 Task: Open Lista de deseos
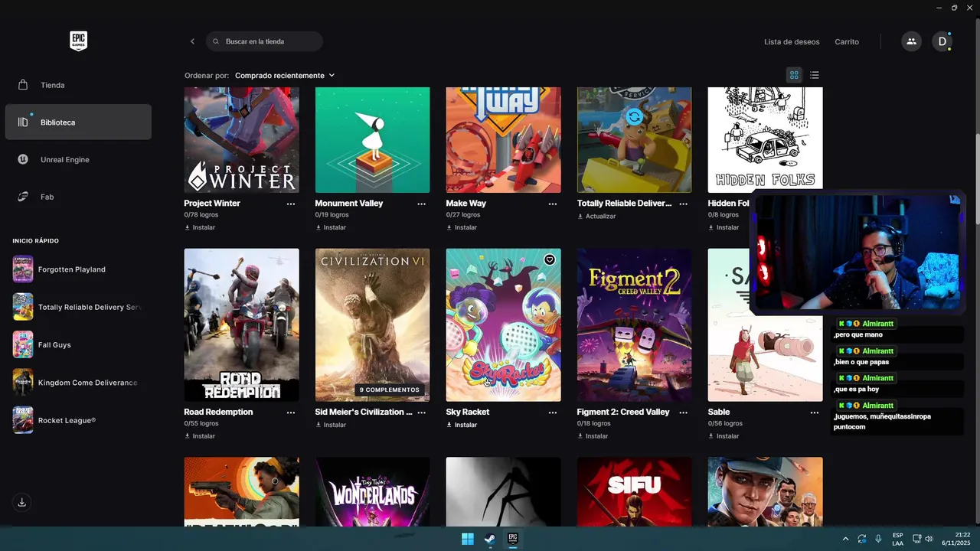[792, 42]
